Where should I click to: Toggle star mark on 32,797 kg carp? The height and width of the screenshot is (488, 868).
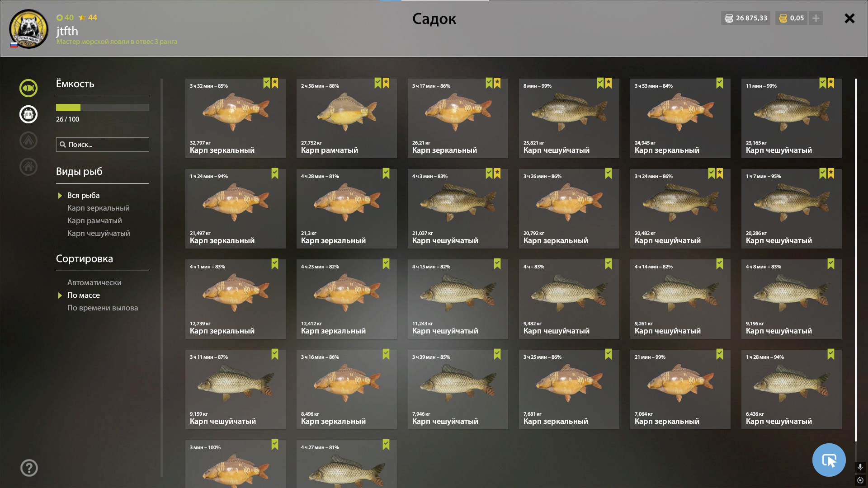point(275,83)
